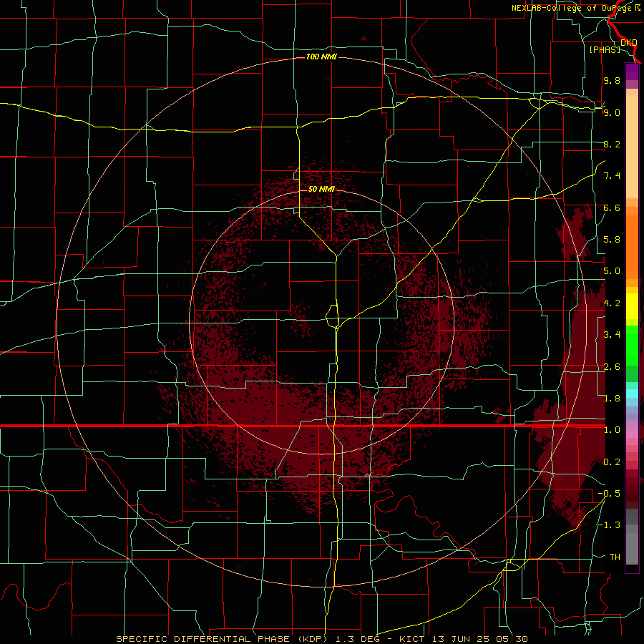
Task: Click the -0.5 color scale value
Action: click(609, 494)
